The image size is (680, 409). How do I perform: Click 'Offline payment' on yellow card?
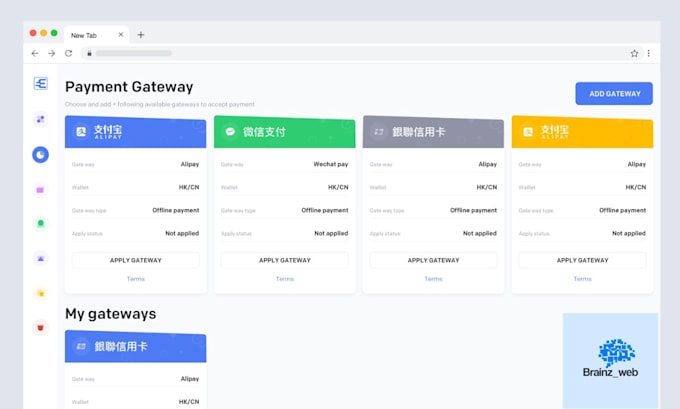pyautogui.click(x=622, y=210)
